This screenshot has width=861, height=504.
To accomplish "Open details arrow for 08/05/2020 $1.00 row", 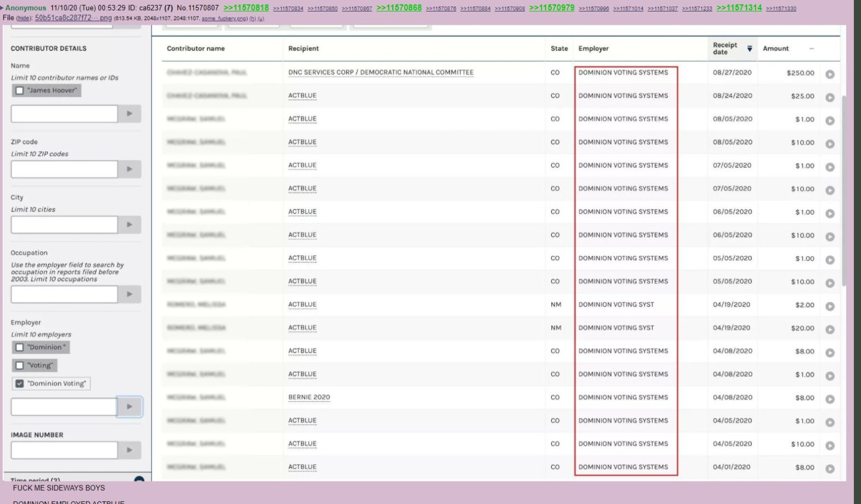I will [830, 120].
